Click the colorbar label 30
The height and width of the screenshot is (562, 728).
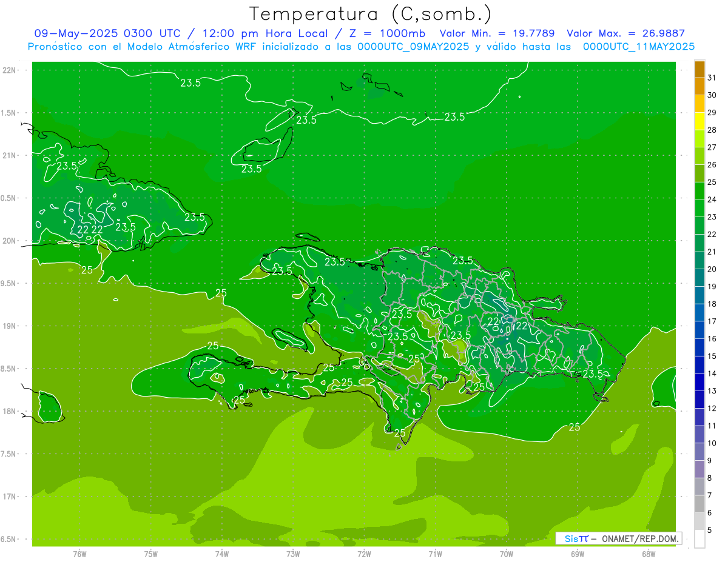tap(712, 95)
